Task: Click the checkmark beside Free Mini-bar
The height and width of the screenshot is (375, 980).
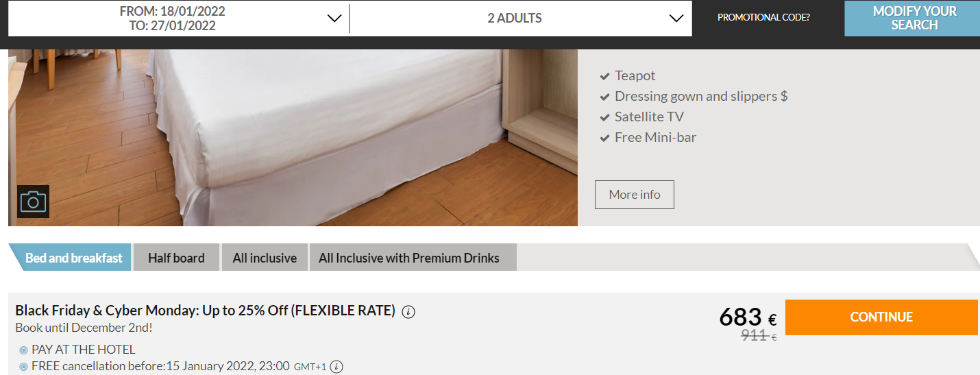Action: pyautogui.click(x=604, y=138)
